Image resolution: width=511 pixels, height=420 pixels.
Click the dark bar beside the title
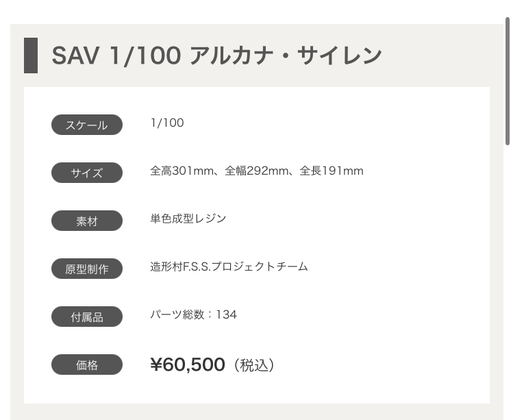pos(31,55)
